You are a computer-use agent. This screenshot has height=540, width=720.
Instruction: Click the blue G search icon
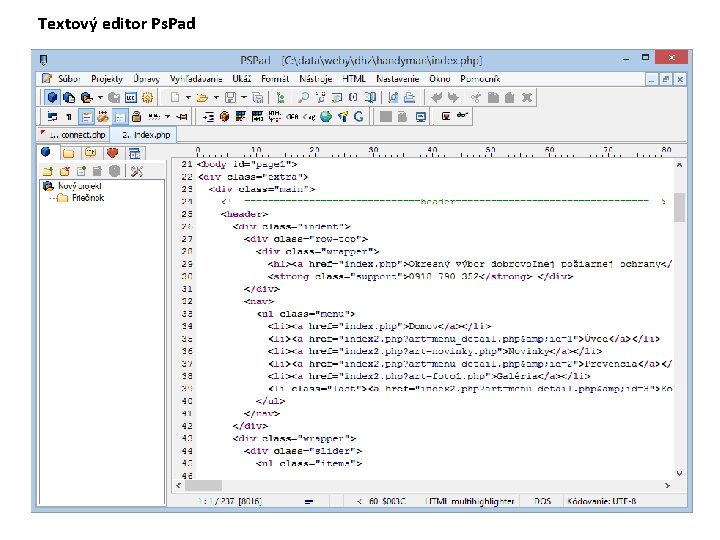coord(359,117)
